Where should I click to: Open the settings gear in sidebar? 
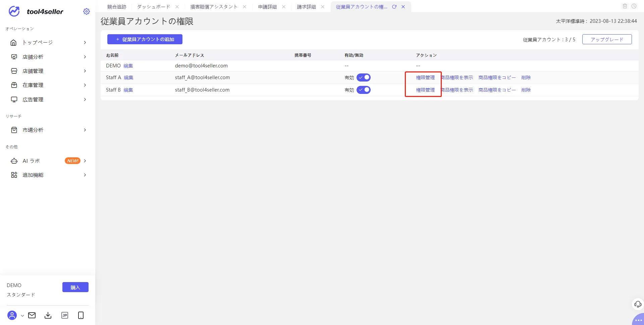pyautogui.click(x=87, y=11)
